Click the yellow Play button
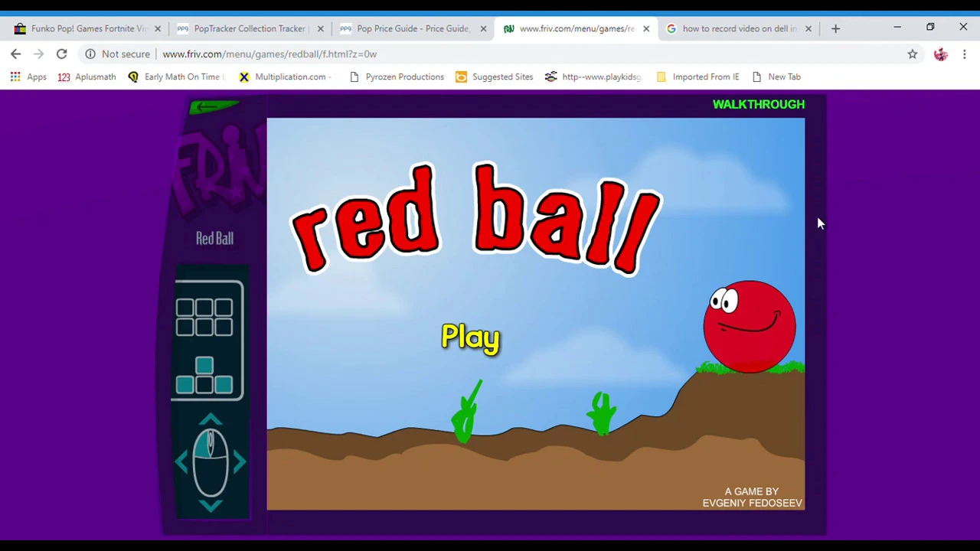980x551 pixels. click(471, 337)
